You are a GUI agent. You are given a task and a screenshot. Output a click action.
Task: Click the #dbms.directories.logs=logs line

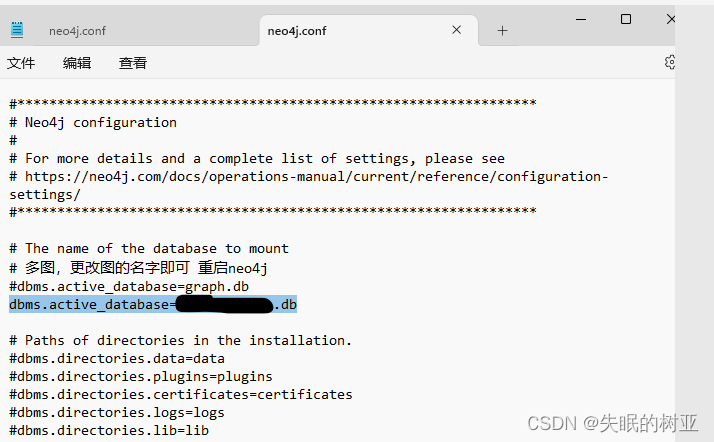coord(117,412)
